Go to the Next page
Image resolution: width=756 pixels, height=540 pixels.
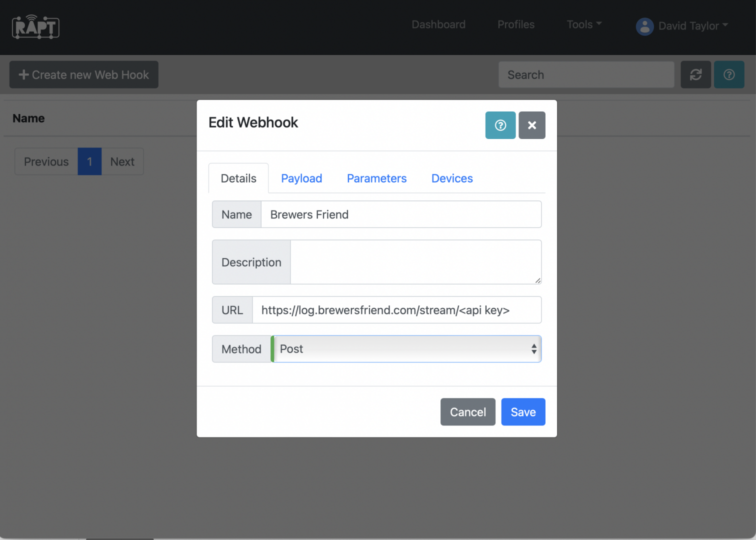coord(122,161)
